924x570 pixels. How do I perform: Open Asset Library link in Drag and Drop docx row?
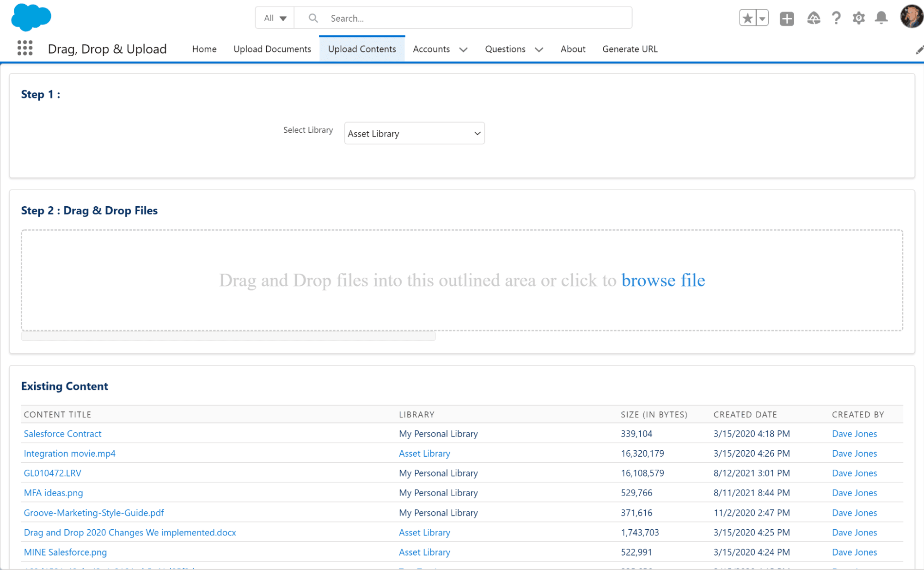click(x=424, y=533)
